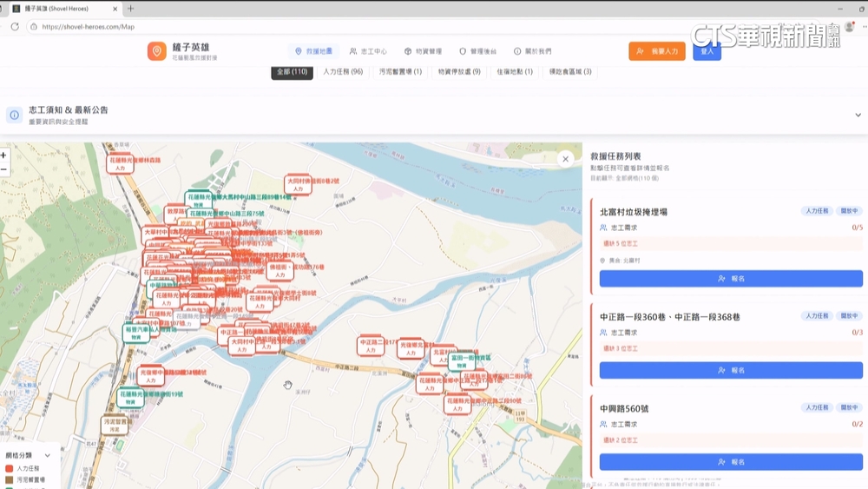
Task: Select 大同村佛祖街8巷2號 map marker
Action: pyautogui.click(x=298, y=185)
